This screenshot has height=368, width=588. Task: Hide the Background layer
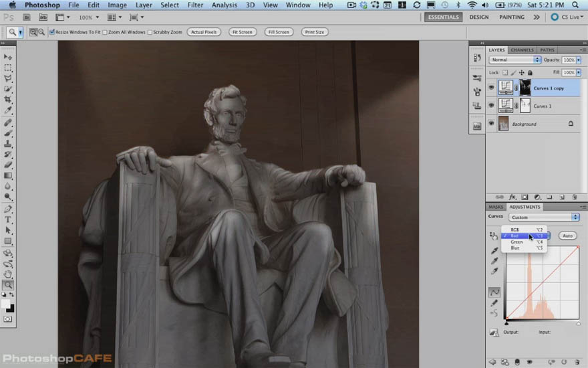coord(491,123)
